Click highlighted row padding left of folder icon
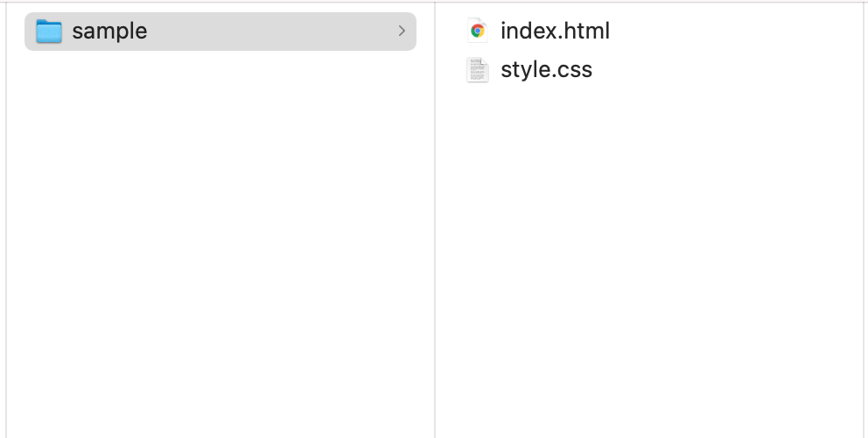Viewport: 868px width, 438px height. click(30, 32)
